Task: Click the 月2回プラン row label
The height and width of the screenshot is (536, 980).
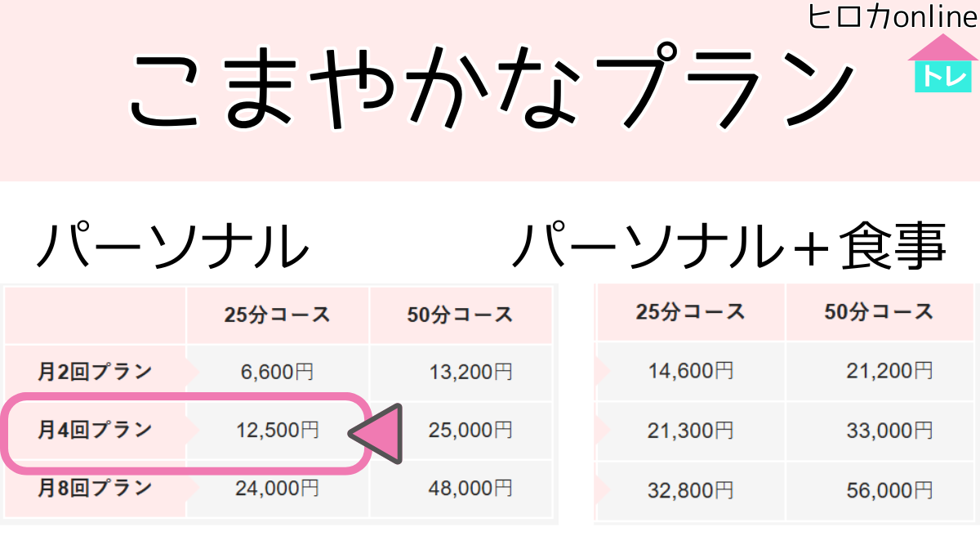Action: tap(95, 372)
